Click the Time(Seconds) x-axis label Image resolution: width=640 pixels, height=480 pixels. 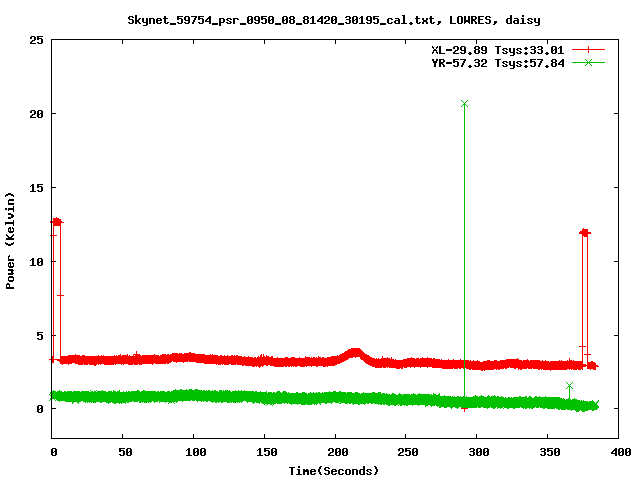pyautogui.click(x=334, y=471)
